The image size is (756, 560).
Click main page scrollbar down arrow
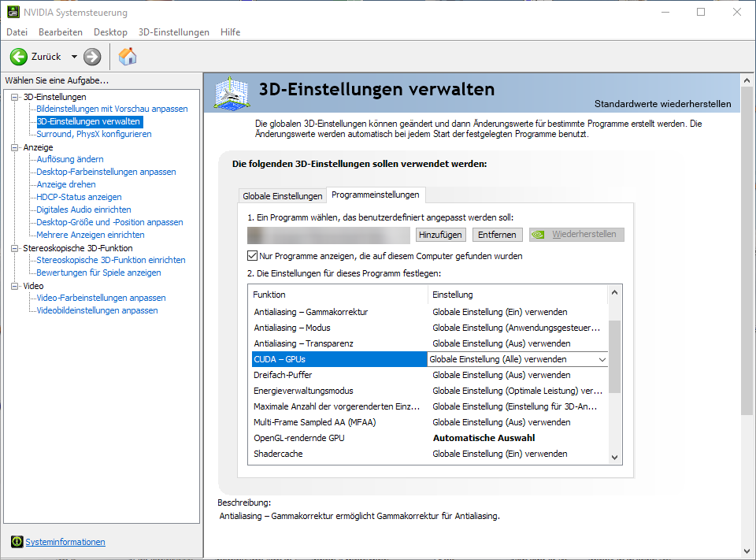[x=747, y=551]
